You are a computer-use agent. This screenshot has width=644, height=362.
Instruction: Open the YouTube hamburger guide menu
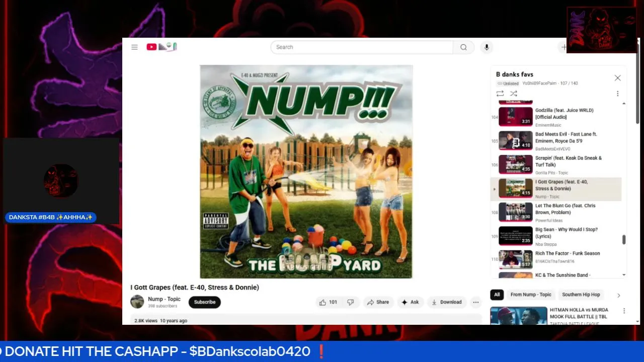[x=134, y=47]
